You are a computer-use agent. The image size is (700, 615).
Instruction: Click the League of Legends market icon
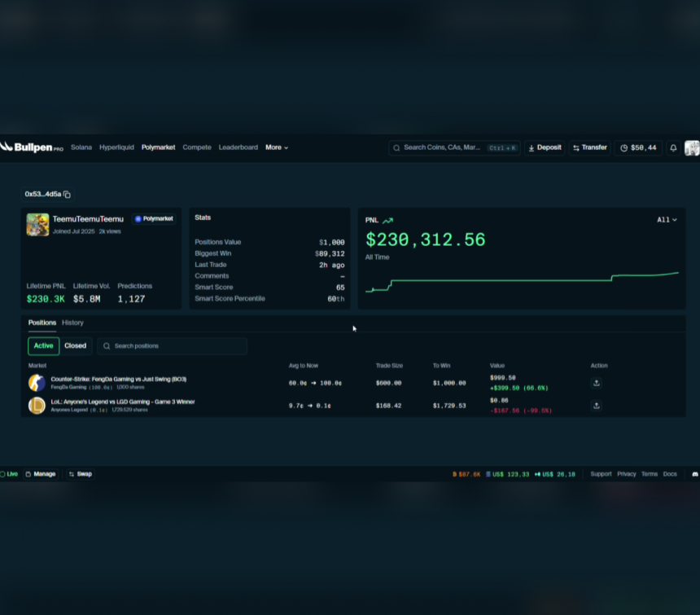tap(37, 406)
